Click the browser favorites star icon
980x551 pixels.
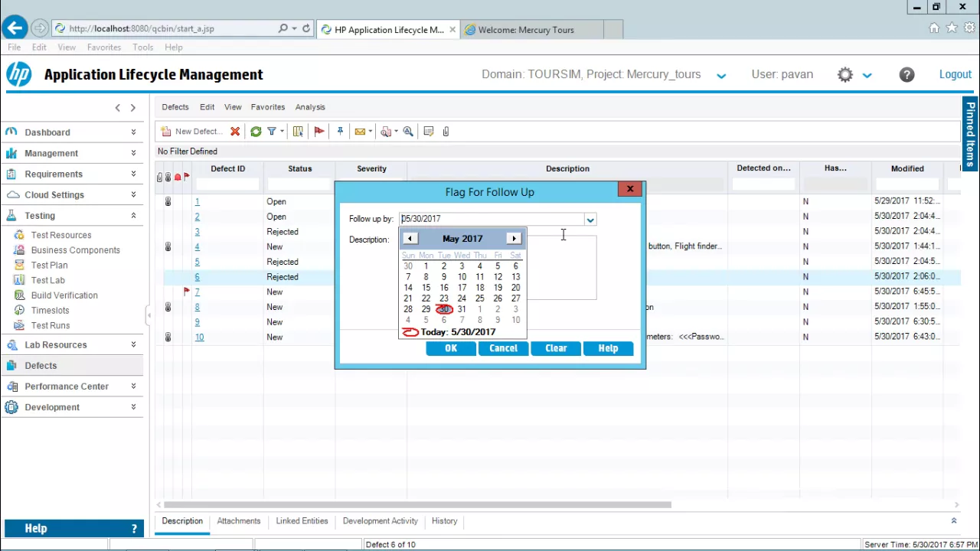click(952, 28)
